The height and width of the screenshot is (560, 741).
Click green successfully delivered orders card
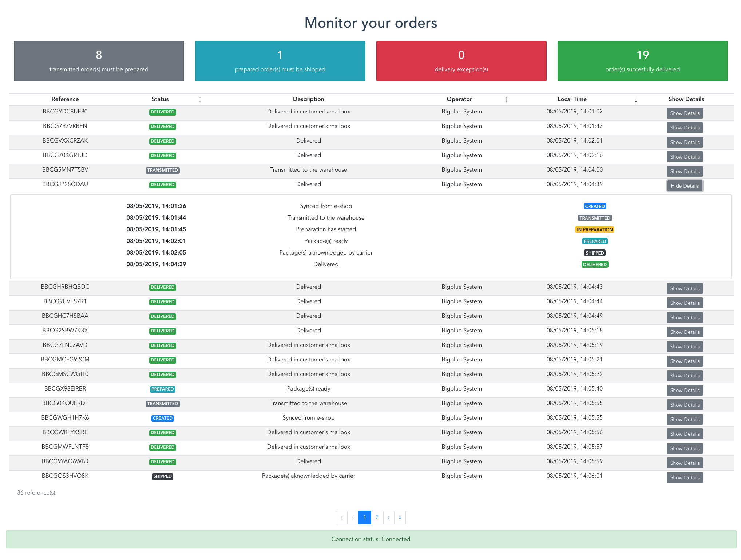pos(642,61)
